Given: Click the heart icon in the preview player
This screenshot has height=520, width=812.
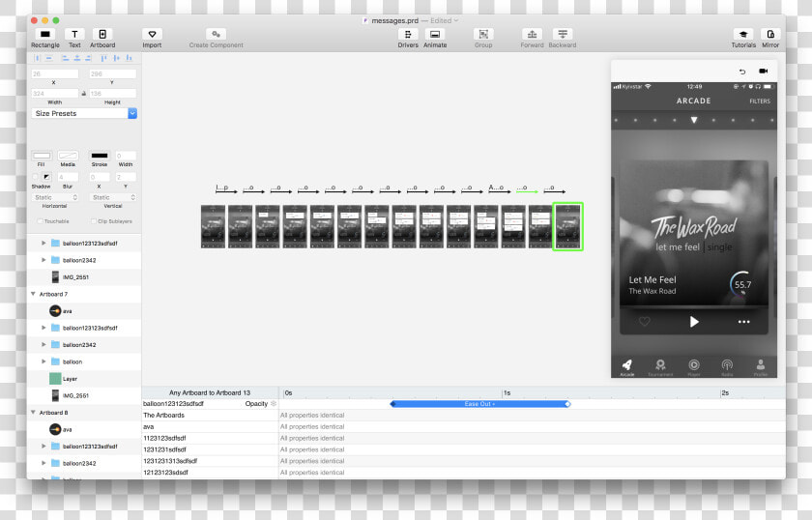Looking at the screenshot, I should point(644,322).
